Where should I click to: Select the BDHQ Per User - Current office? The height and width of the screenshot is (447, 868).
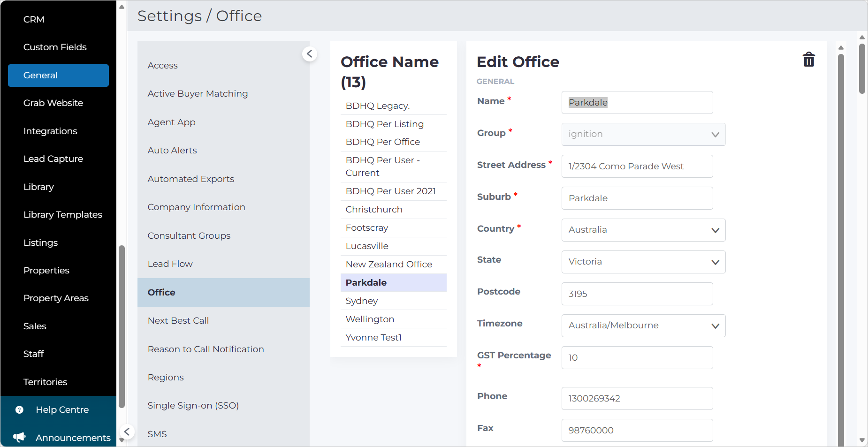pos(393,167)
